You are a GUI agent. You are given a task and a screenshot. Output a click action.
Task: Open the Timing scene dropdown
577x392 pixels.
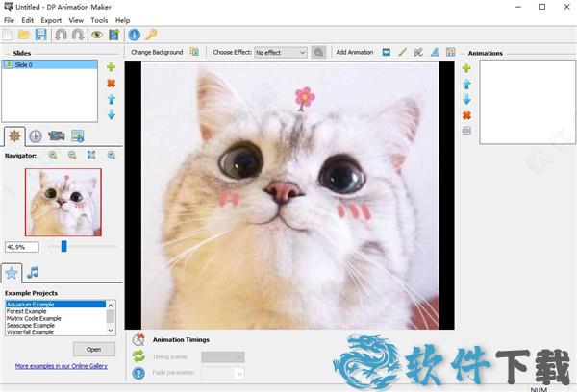pyautogui.click(x=223, y=357)
